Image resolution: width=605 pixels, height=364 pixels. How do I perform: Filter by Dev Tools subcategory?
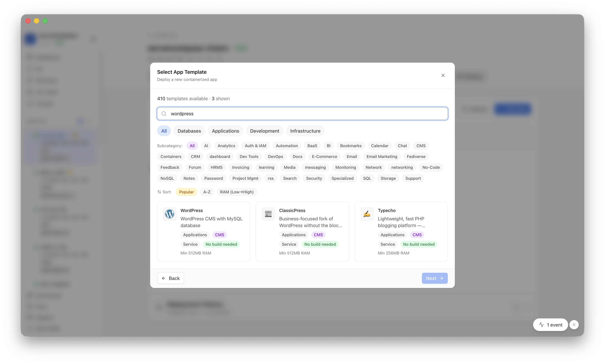249,156
